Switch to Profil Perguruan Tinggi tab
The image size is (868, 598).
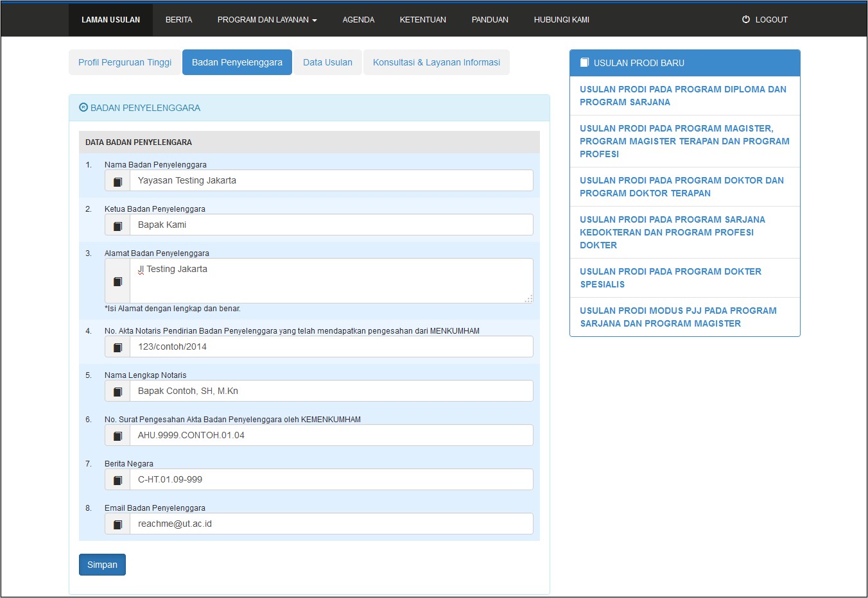tap(125, 62)
